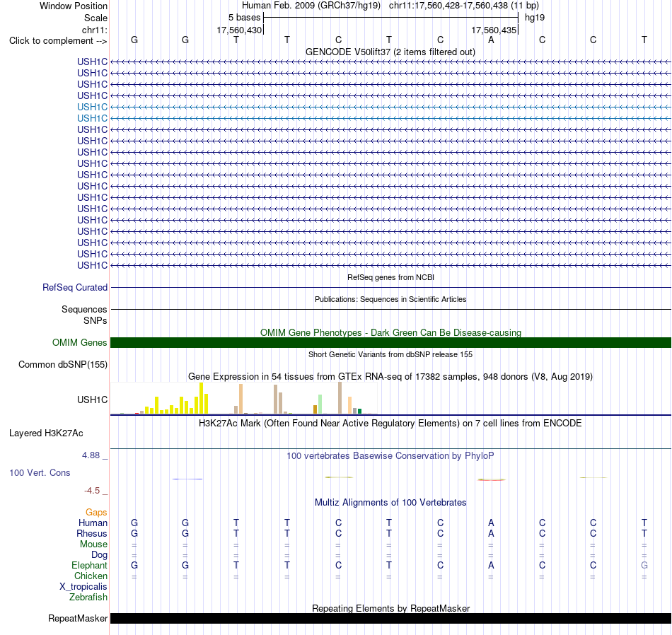
Task: Select the Mouse species label
Action: coord(93,544)
